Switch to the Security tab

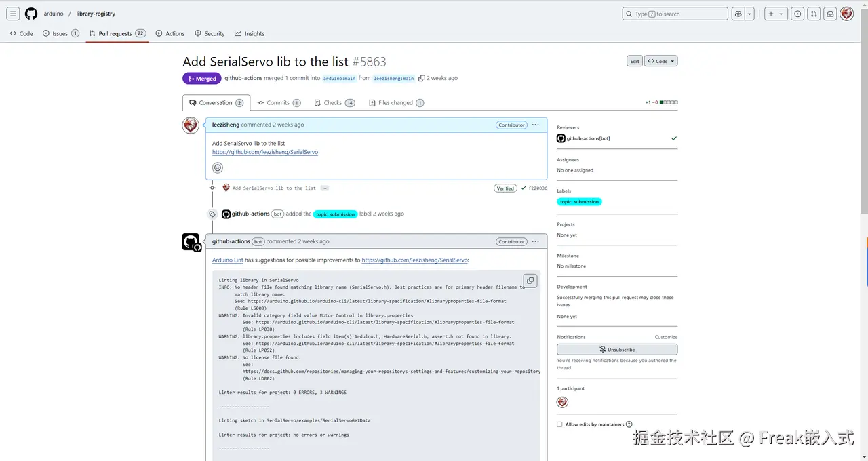(210, 33)
